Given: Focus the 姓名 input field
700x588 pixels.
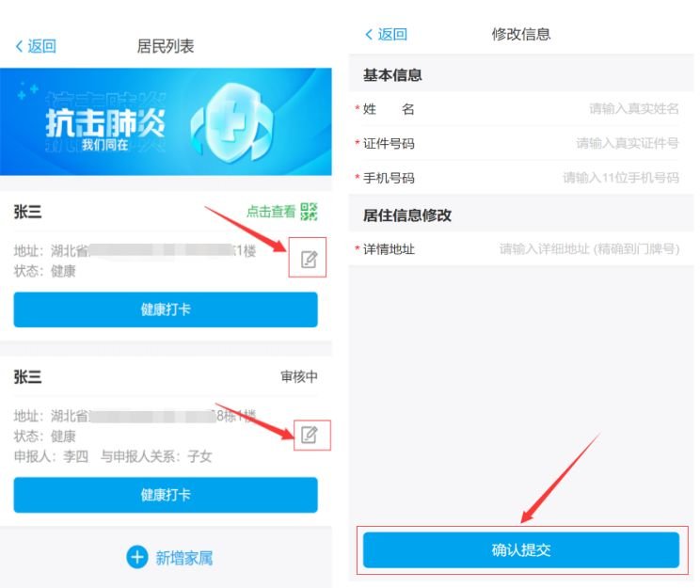Looking at the screenshot, I should pos(521,109).
